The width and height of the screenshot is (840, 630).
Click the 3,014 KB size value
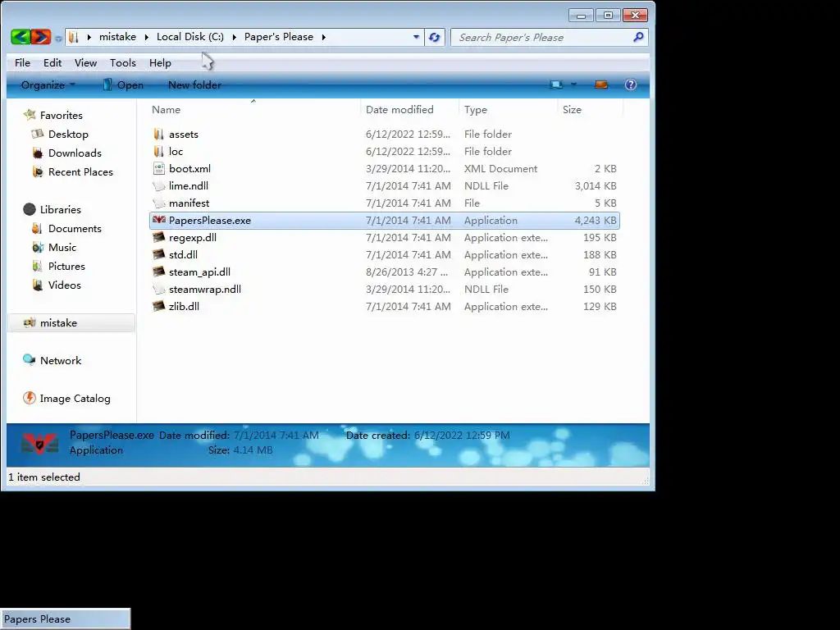pos(596,186)
